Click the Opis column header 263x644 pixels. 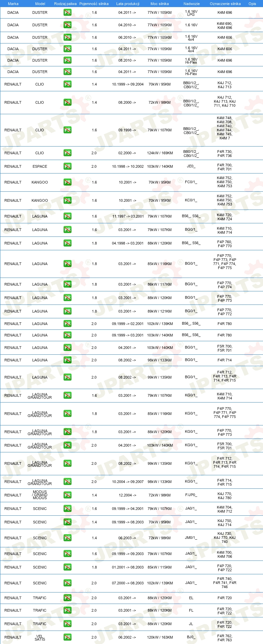click(x=252, y=4)
